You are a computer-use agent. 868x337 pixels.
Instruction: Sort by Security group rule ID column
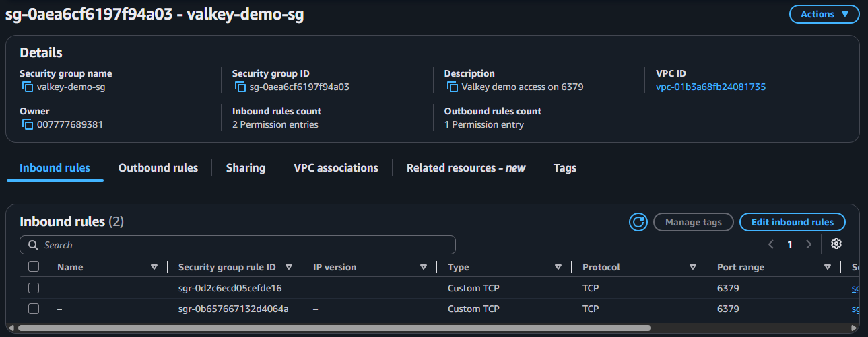[x=289, y=267]
